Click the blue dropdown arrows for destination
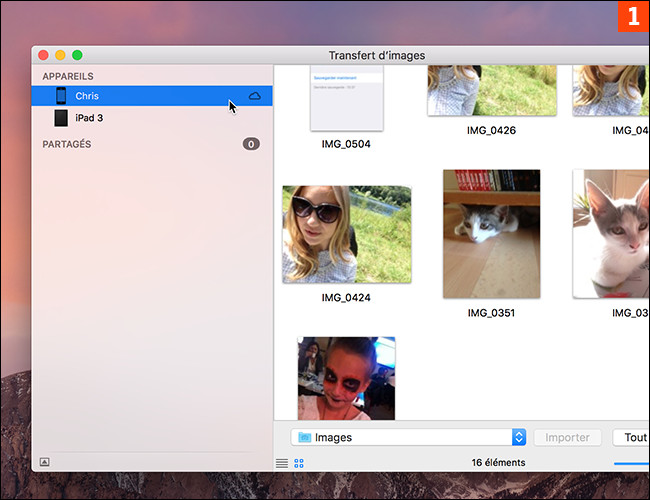 [x=518, y=437]
